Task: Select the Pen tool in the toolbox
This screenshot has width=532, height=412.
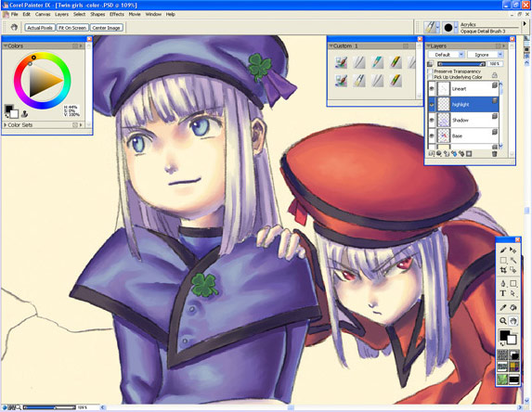Action: (x=503, y=283)
